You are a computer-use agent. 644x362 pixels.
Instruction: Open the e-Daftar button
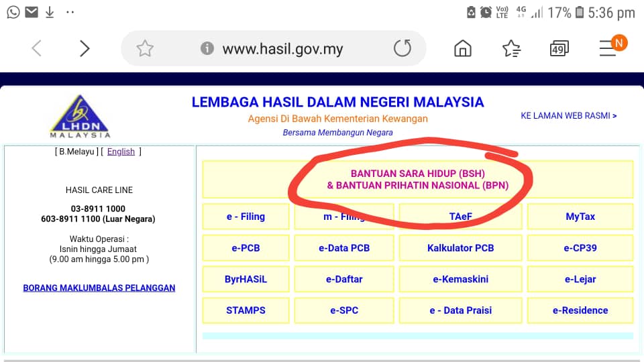pos(344,279)
